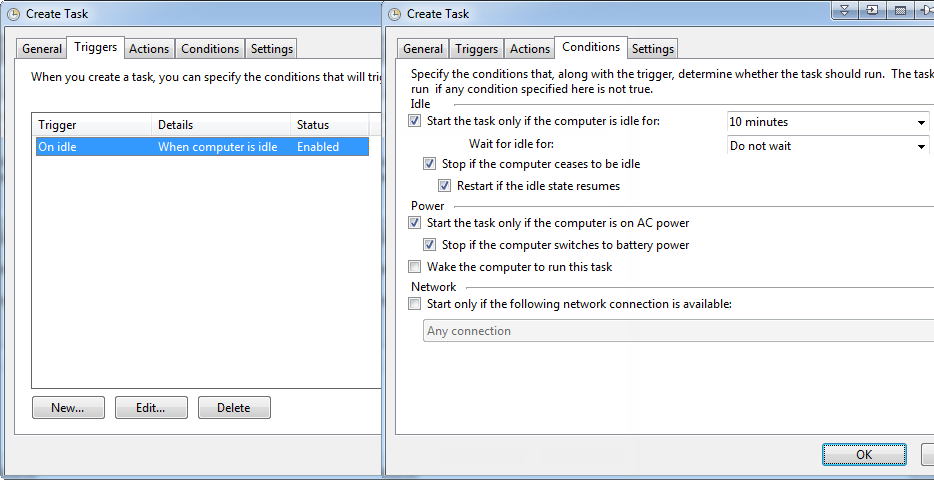The width and height of the screenshot is (934, 480).
Task: Click the New... trigger button
Action: 68,408
